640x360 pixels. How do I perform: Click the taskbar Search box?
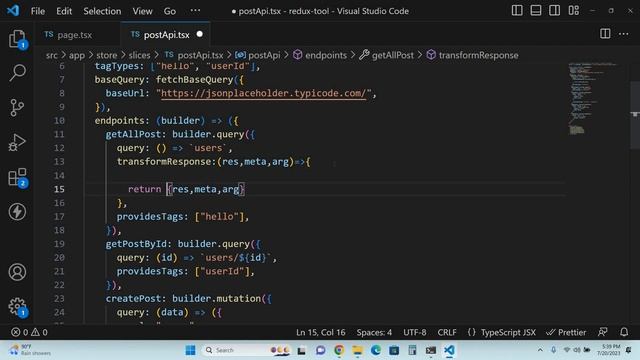(246, 350)
